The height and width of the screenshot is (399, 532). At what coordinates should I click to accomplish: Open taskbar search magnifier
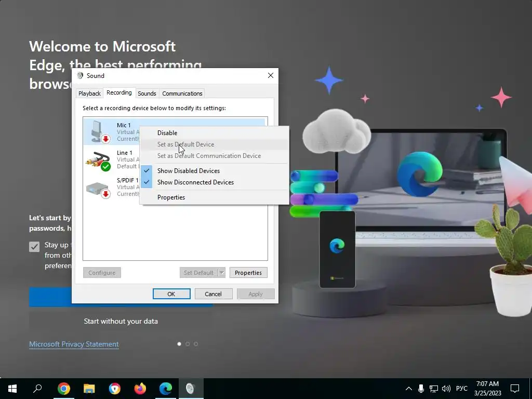37,389
